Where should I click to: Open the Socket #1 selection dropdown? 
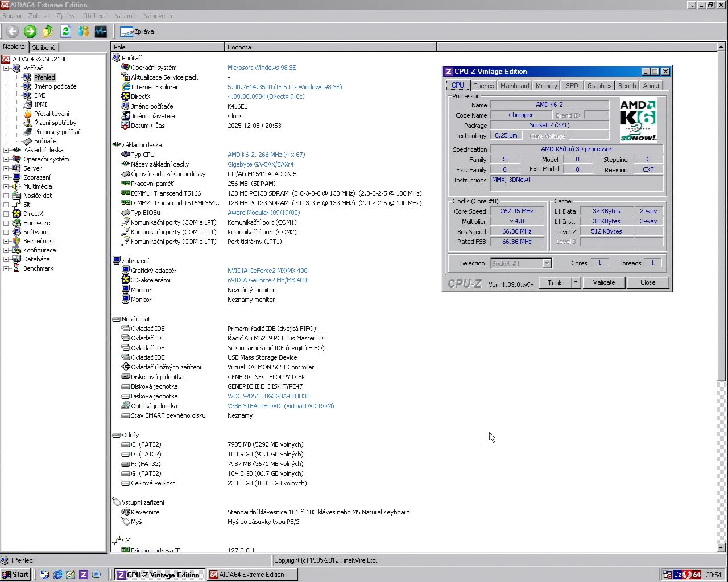click(x=547, y=263)
